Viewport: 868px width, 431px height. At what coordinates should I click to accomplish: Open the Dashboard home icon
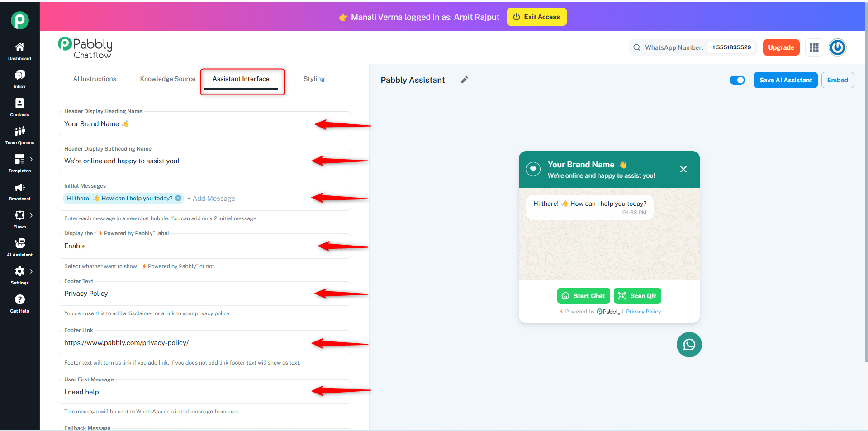click(19, 47)
